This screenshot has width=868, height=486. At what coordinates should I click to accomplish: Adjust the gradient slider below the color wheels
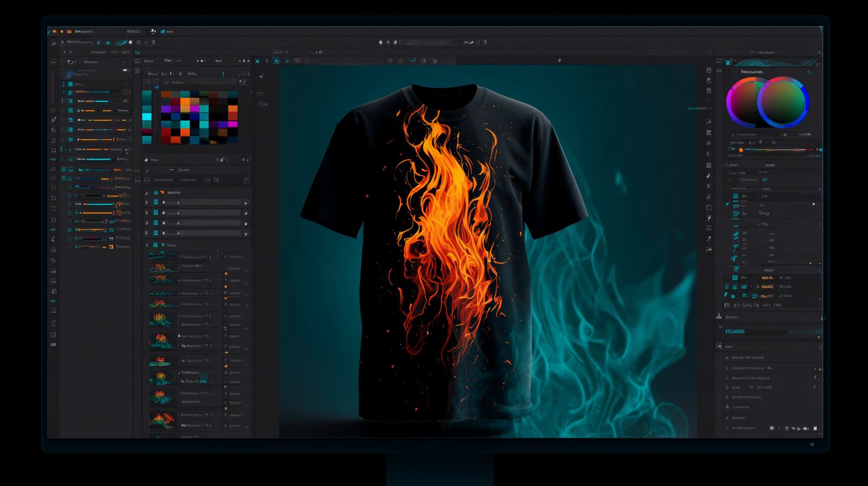tap(775, 149)
